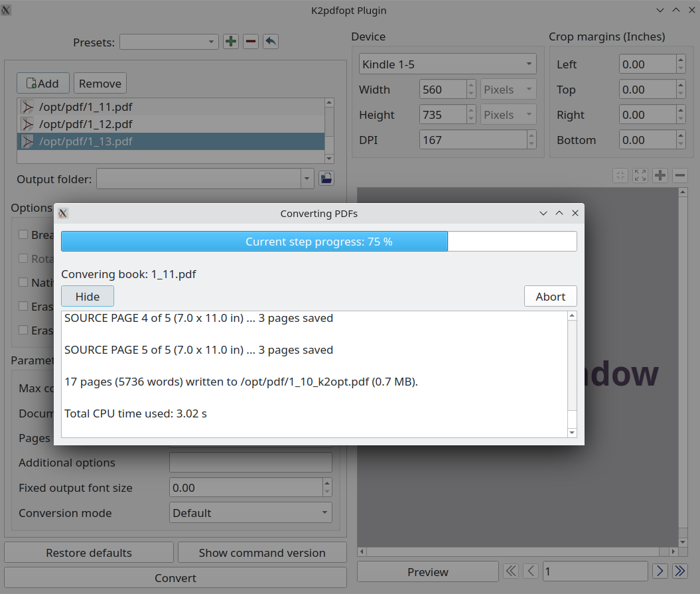Image resolution: width=700 pixels, height=594 pixels.
Task: Toggle the first 'Eras' checkbox
Action: [23, 306]
